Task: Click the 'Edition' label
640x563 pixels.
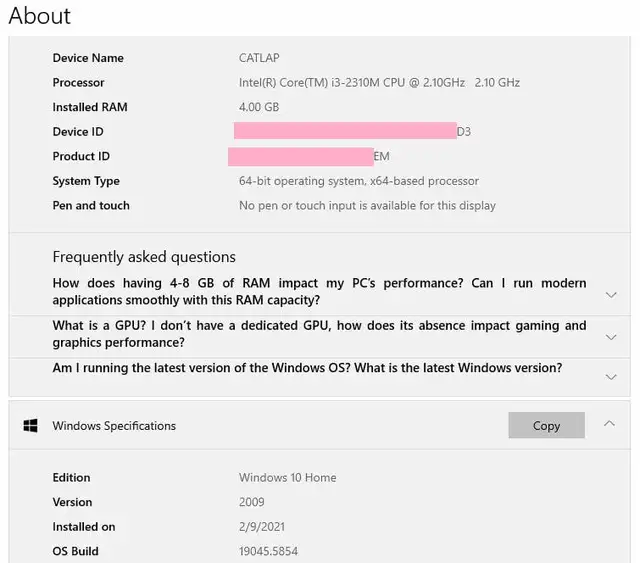Action: click(71, 478)
